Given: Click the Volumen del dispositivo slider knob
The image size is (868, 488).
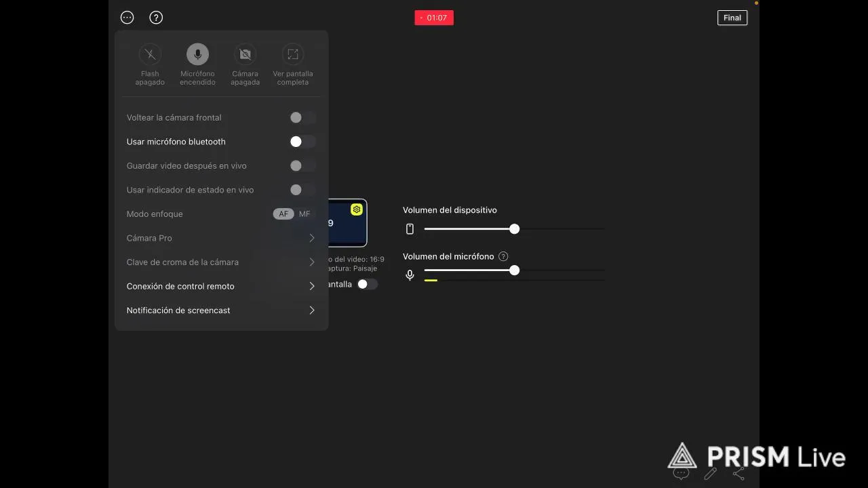Looking at the screenshot, I should (x=515, y=229).
